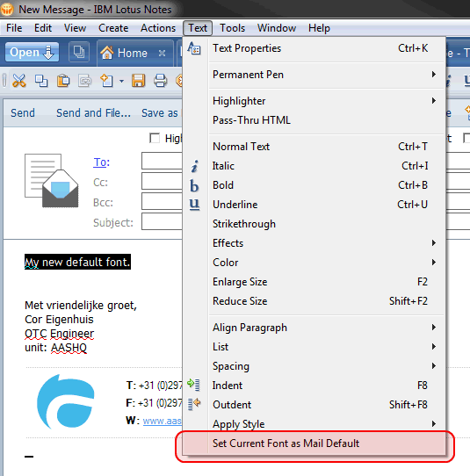Image resolution: width=470 pixels, height=476 pixels.
Task: Click the 'Met vriendelijke groet,' line
Action: pos(81,306)
